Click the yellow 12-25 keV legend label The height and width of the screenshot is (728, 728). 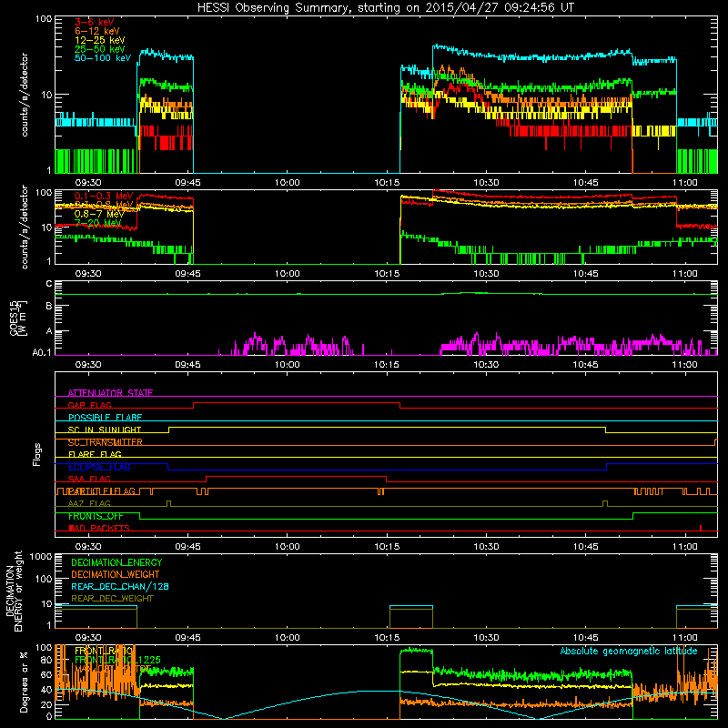coord(100,40)
